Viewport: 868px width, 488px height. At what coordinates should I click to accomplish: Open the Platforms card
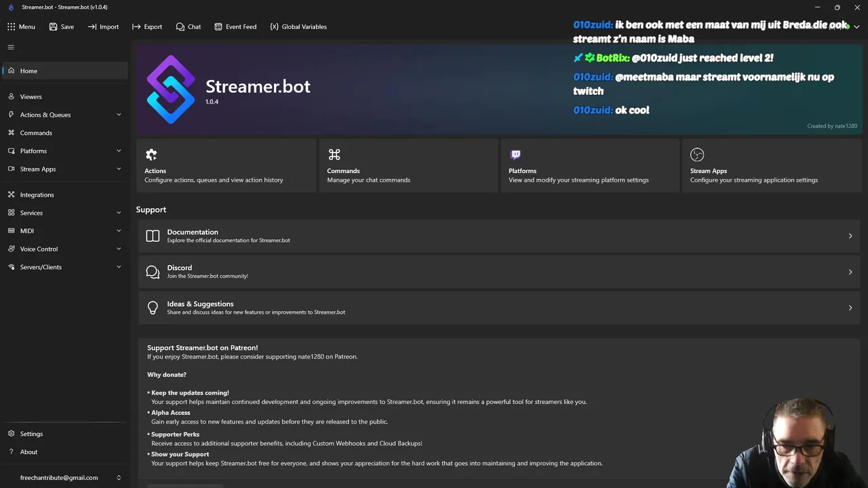coord(590,165)
